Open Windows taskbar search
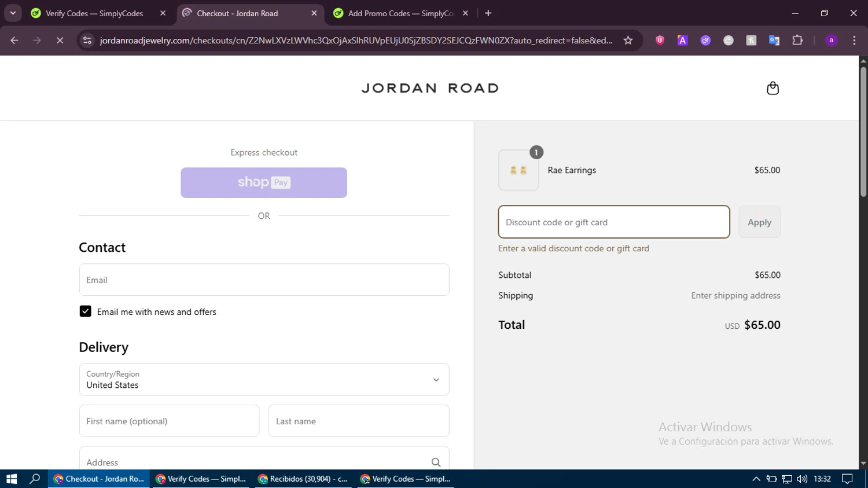This screenshot has height=488, width=868. (x=35, y=479)
